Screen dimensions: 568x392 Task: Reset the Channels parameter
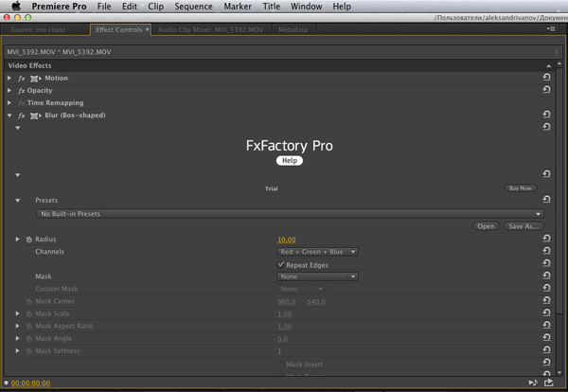tap(546, 251)
